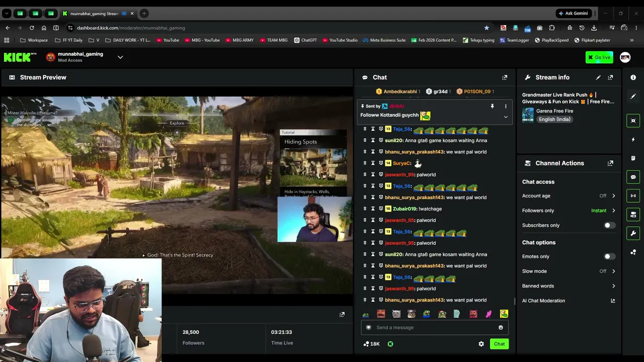Open the MBG ARMY bookmark
644x362 pixels.
click(x=239, y=40)
